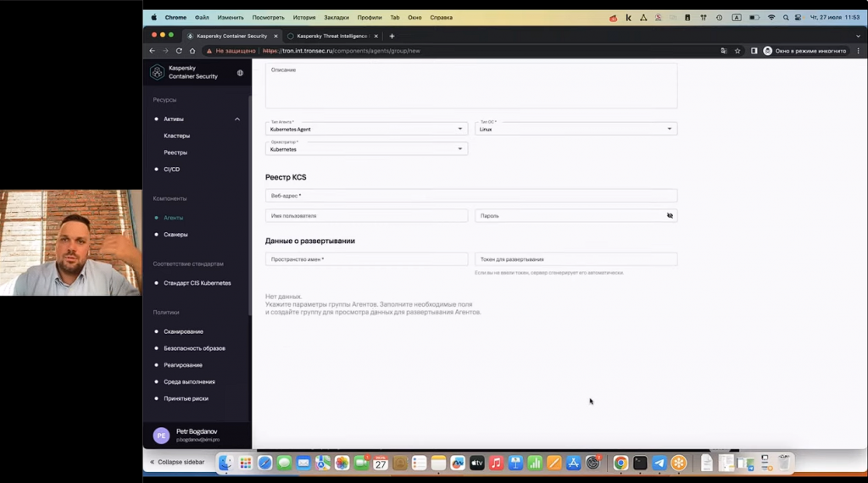Open Безопасность образов policy page
Image resolution: width=868 pixels, height=483 pixels.
pos(194,348)
